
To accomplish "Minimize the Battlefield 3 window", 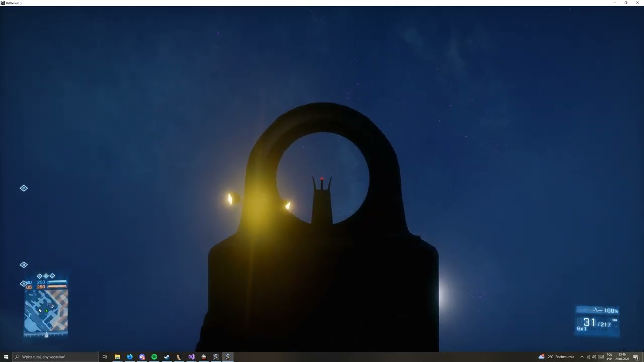I will pyautogui.click(x=615, y=3).
